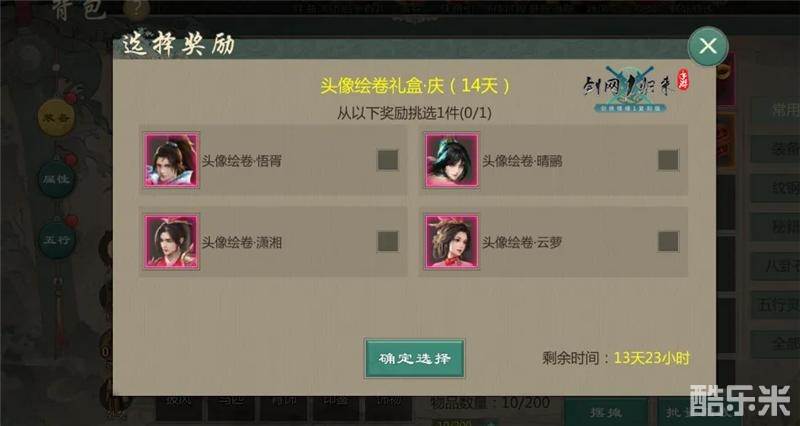The height and width of the screenshot is (426, 800).
Task: Open the 五行 side tab
Action: 57,240
